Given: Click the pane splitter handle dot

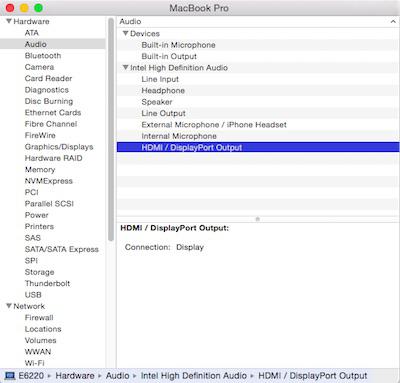Looking at the screenshot, I should [257, 219].
